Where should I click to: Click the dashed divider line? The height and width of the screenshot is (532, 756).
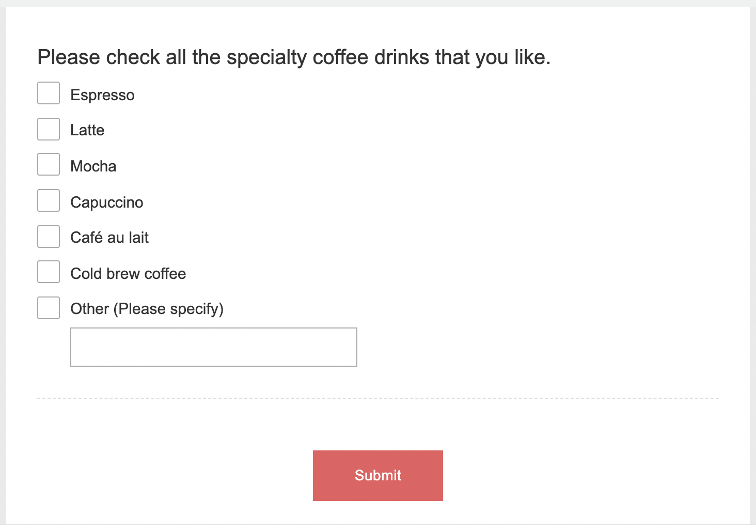378,398
